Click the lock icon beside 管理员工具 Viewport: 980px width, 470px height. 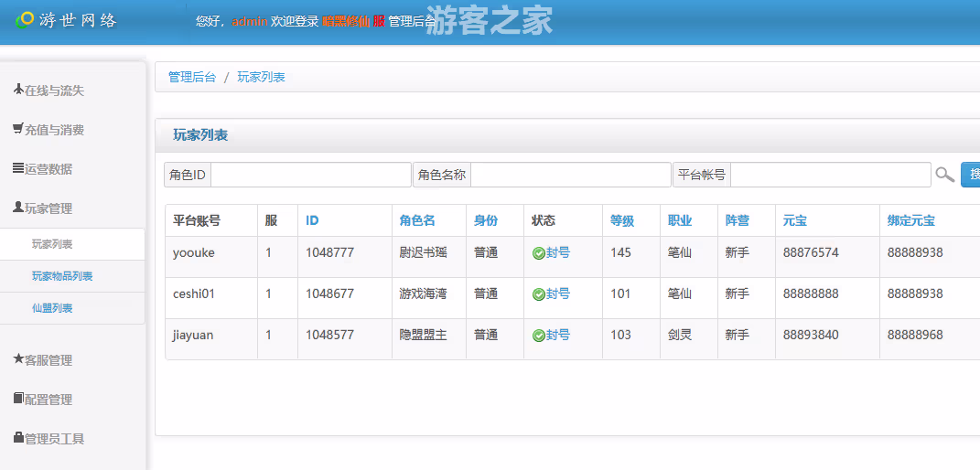[18, 438]
